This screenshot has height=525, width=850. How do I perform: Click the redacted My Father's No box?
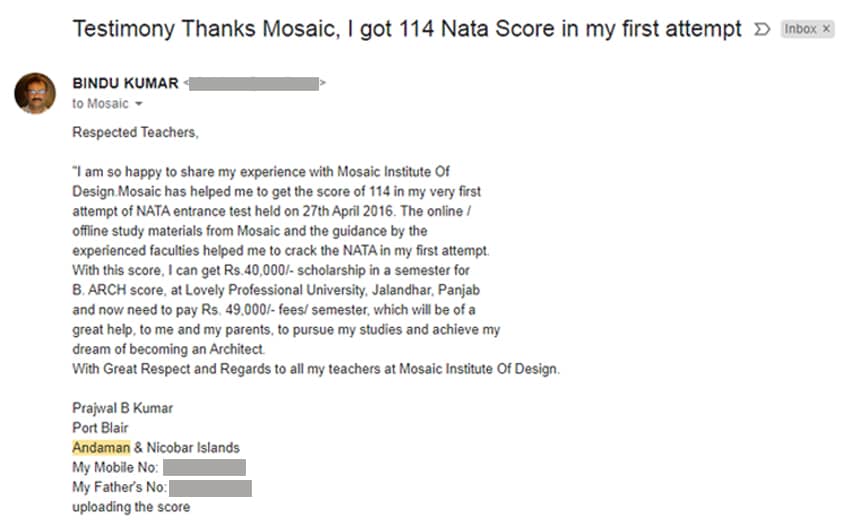tap(210, 488)
